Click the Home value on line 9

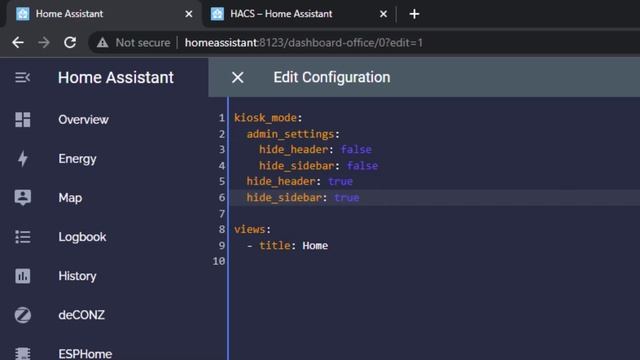point(315,246)
